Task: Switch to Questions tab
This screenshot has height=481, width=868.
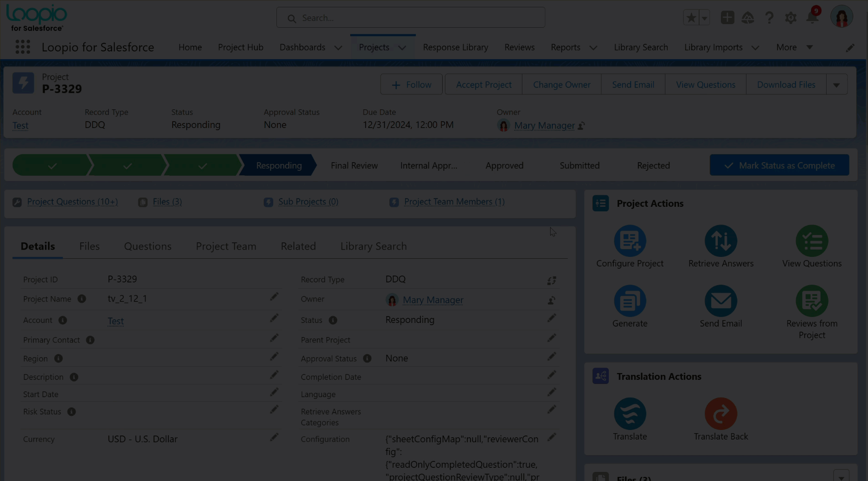Action: [x=148, y=246]
